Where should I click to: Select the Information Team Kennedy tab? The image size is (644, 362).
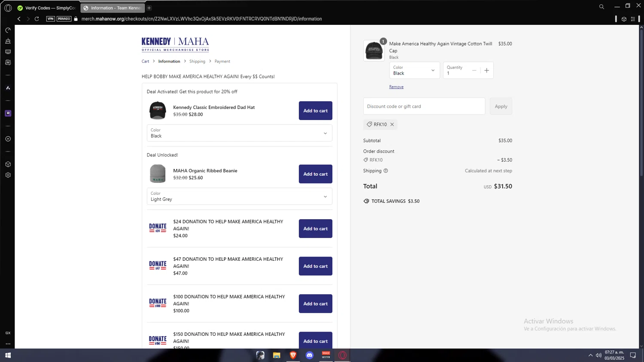click(112, 8)
